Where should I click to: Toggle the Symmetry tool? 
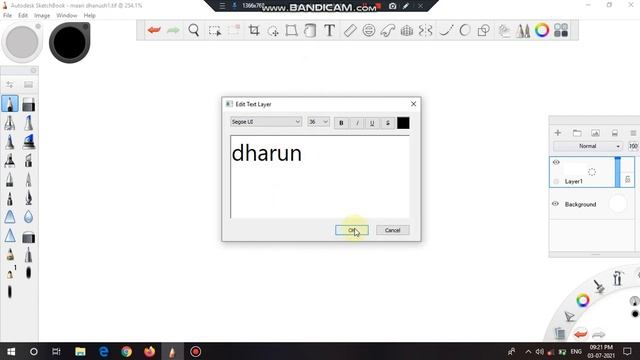[425, 31]
